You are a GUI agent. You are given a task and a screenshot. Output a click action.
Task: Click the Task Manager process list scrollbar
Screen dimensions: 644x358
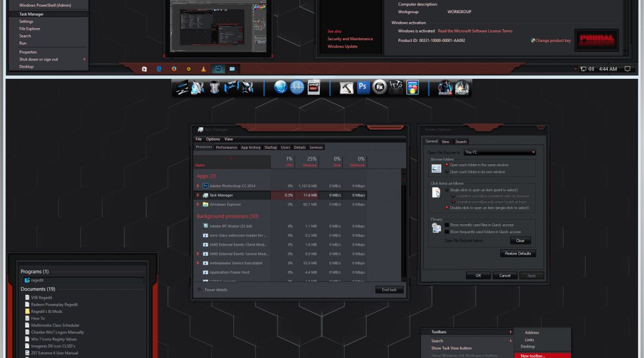[403, 225]
